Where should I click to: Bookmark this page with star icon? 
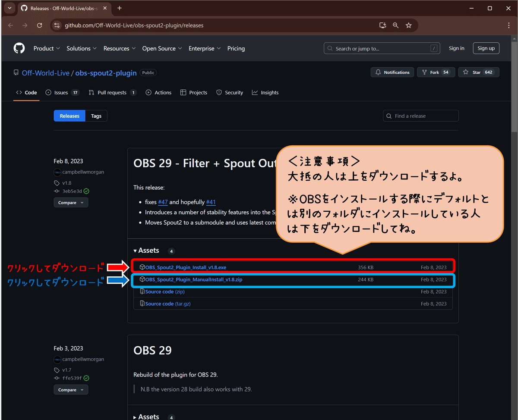click(x=408, y=25)
